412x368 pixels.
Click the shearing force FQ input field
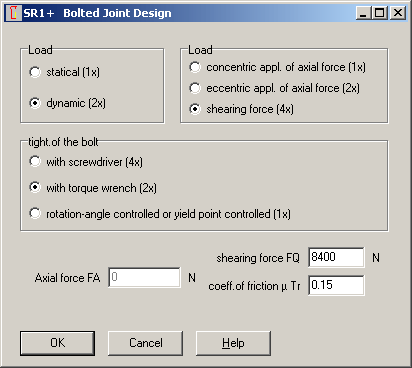[x=336, y=257]
